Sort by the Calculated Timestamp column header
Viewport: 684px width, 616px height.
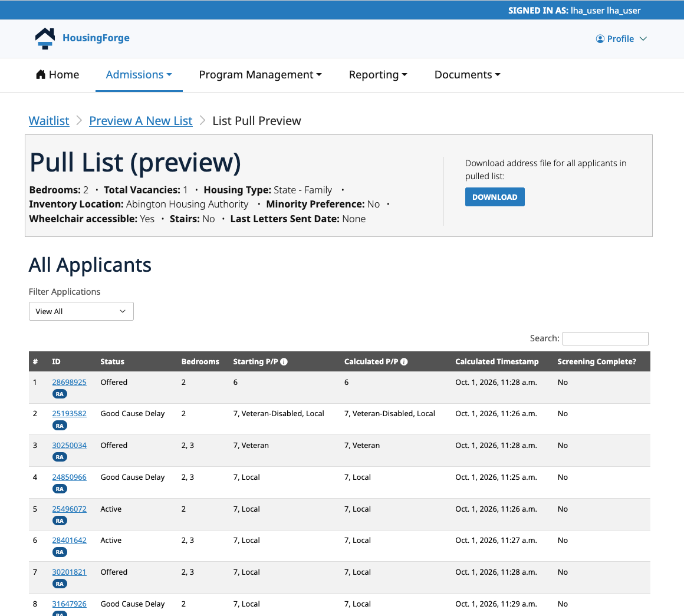pos(497,362)
